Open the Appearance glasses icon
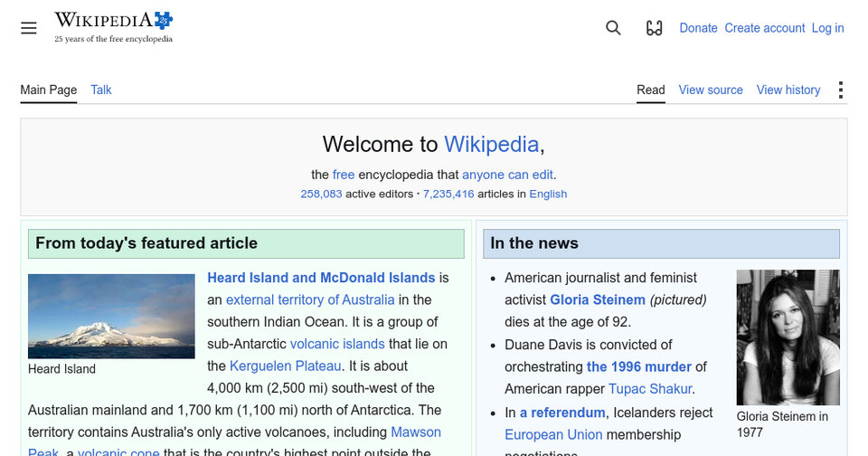This screenshot has width=868, height=456. tap(654, 28)
